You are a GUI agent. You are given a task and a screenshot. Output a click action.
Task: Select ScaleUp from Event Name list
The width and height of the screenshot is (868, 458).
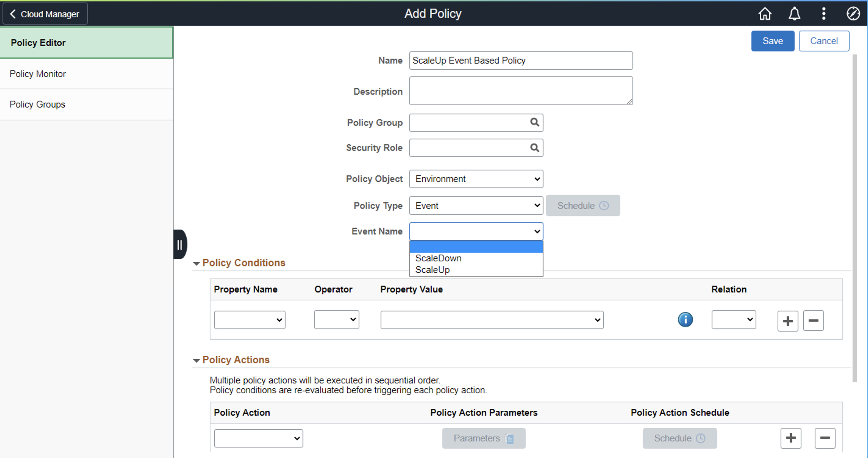coord(432,270)
